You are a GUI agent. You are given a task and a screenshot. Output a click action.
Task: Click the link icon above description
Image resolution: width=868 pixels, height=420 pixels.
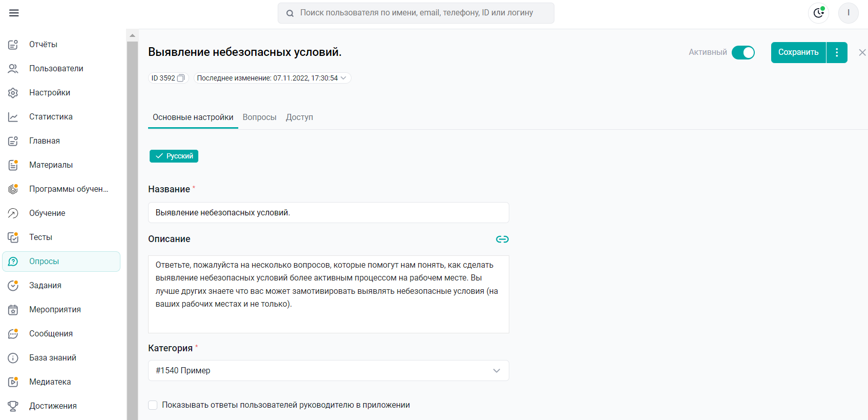click(502, 239)
